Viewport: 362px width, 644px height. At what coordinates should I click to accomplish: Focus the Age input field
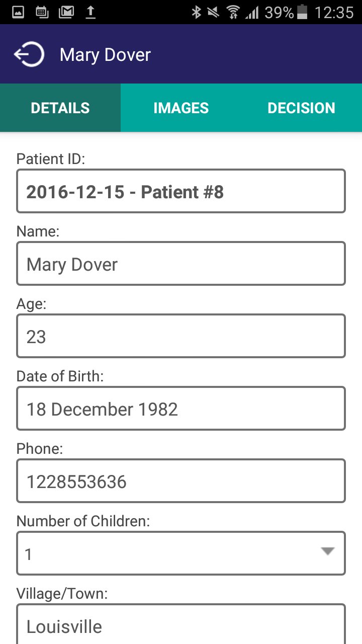[181, 336]
